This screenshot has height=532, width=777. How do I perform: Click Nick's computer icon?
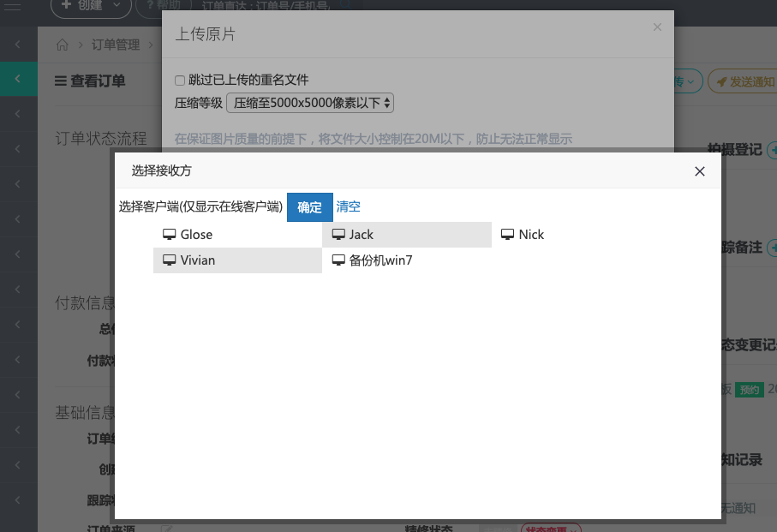508,234
